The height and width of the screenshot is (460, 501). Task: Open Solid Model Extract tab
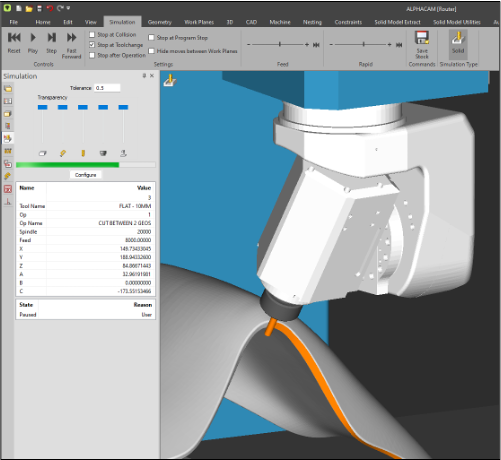(x=397, y=22)
